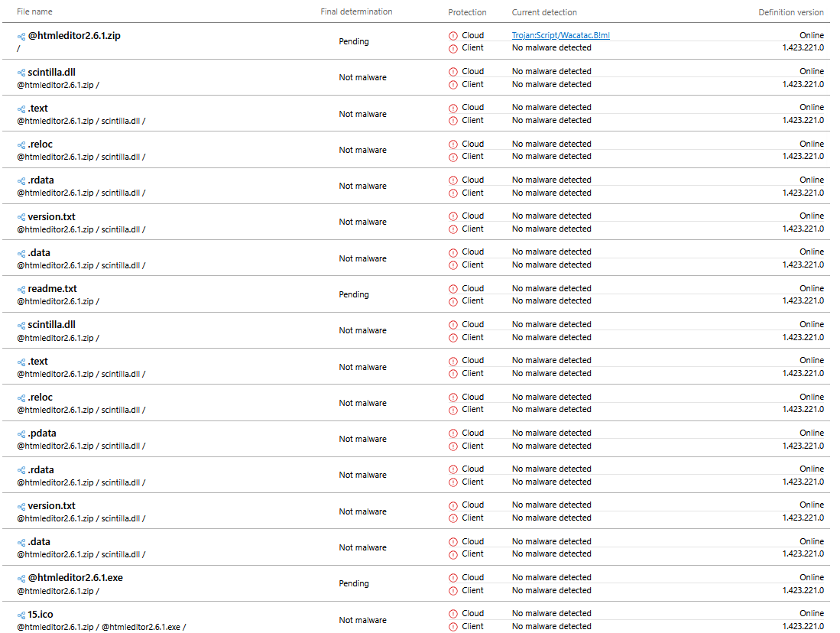Click Cloud 'No malware detected' for @htmleditor2.6.1.exe
Screen dimensions: 840x633
551,577
